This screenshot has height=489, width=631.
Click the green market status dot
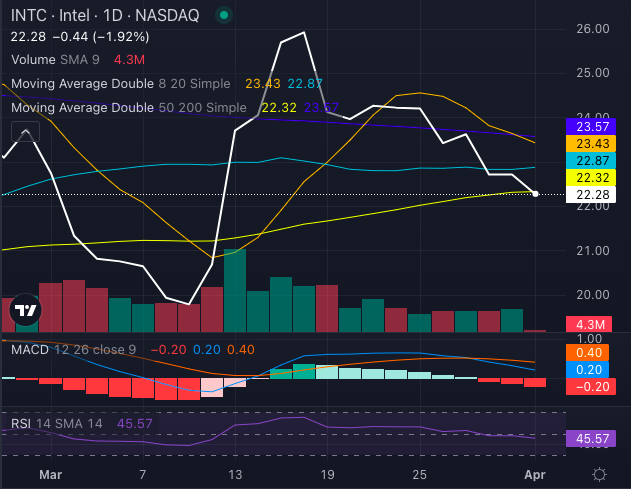point(222,16)
